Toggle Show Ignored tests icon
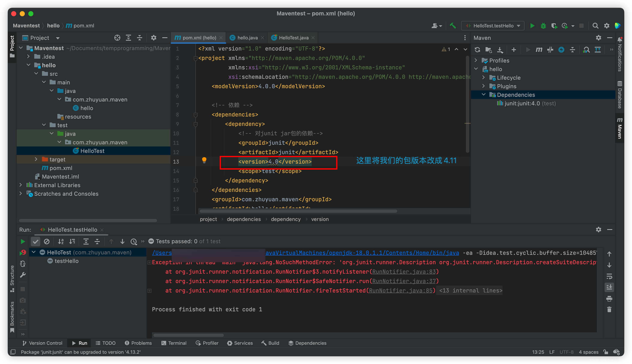Viewport: 632px width, 364px height. coord(46,241)
